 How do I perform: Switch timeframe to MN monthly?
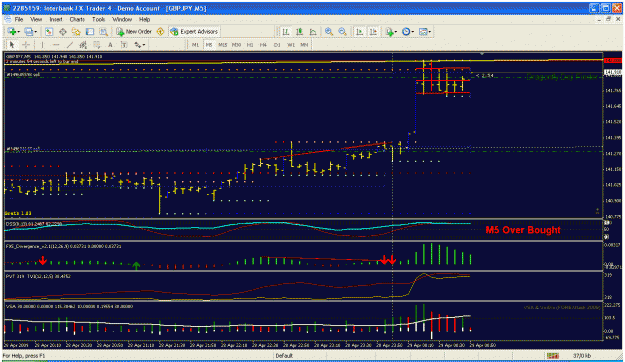[304, 45]
